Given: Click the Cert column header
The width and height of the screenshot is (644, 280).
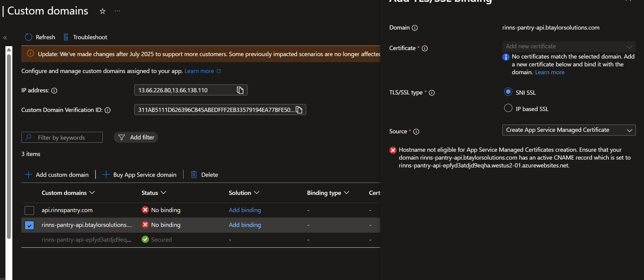Looking at the screenshot, I should [x=374, y=193].
